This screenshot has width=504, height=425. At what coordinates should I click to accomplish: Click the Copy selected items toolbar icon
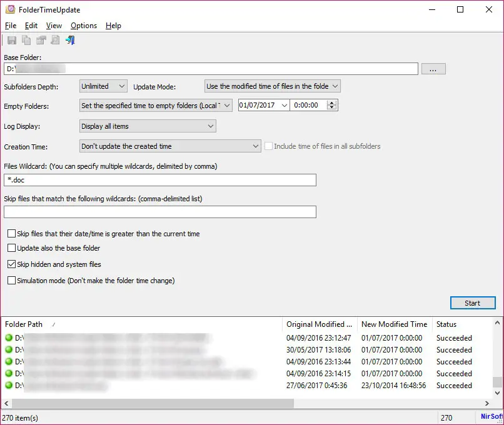(26, 40)
